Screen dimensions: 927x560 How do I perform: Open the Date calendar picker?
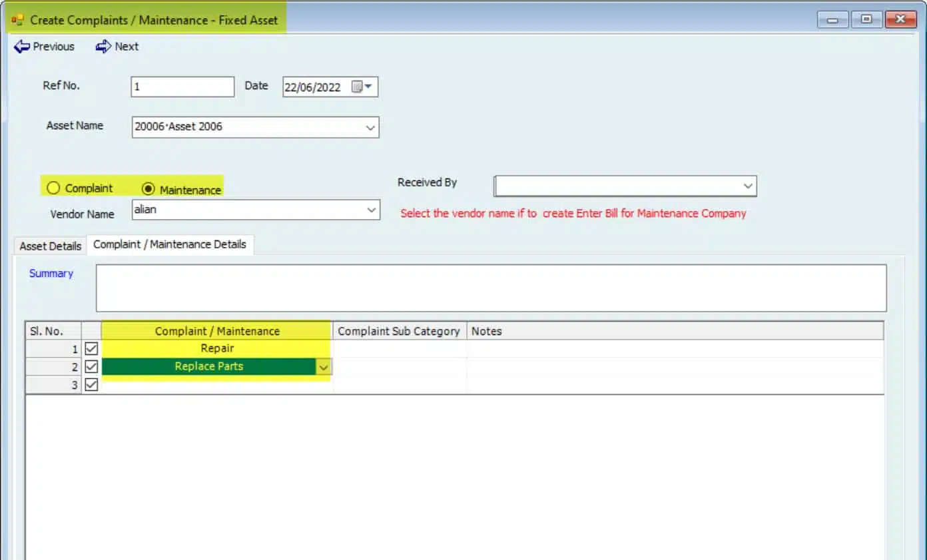pyautogui.click(x=362, y=87)
